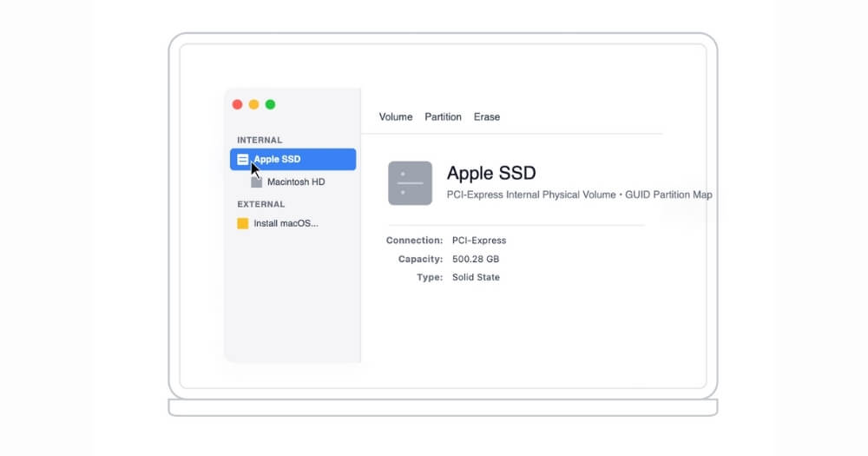Click the GUID Partition Map subtitle text
This screenshot has height=456, width=868.
[668, 195]
